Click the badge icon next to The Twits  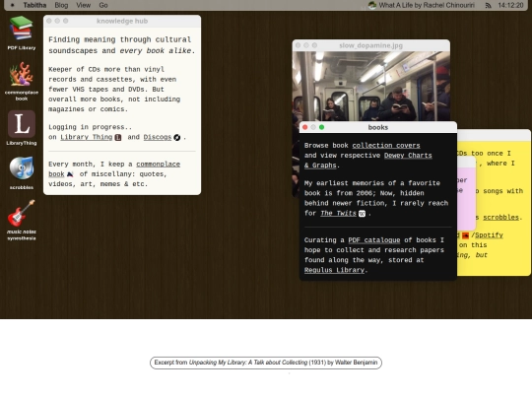pos(362,214)
